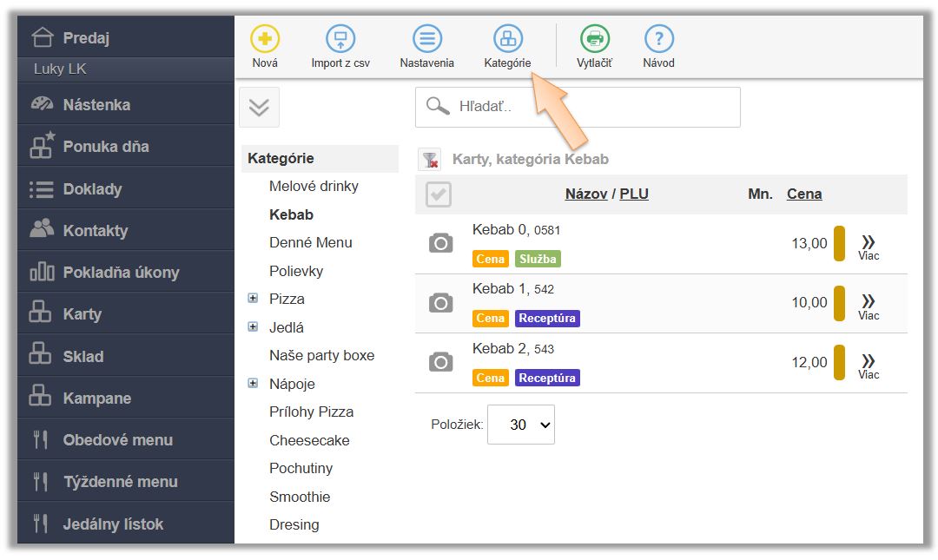Open the Položiek items count dropdown
The height and width of the screenshot is (560, 938).
[x=520, y=425]
